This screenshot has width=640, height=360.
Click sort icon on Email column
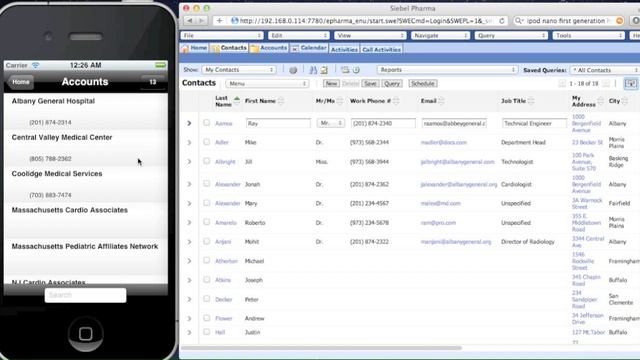click(441, 101)
